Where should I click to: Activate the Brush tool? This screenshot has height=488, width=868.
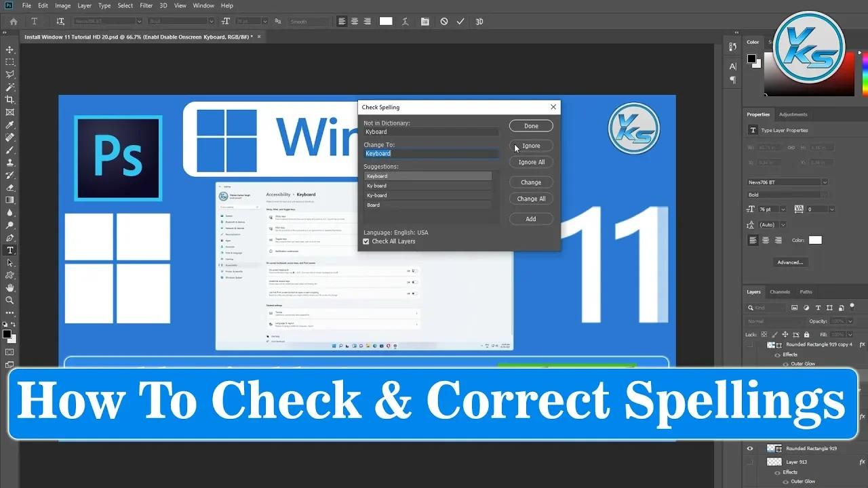10,150
